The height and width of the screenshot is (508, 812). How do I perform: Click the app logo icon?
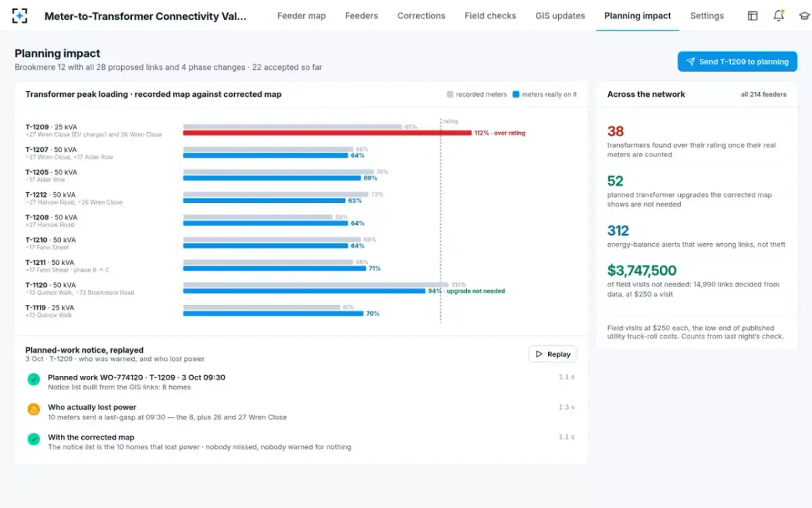tap(20, 16)
